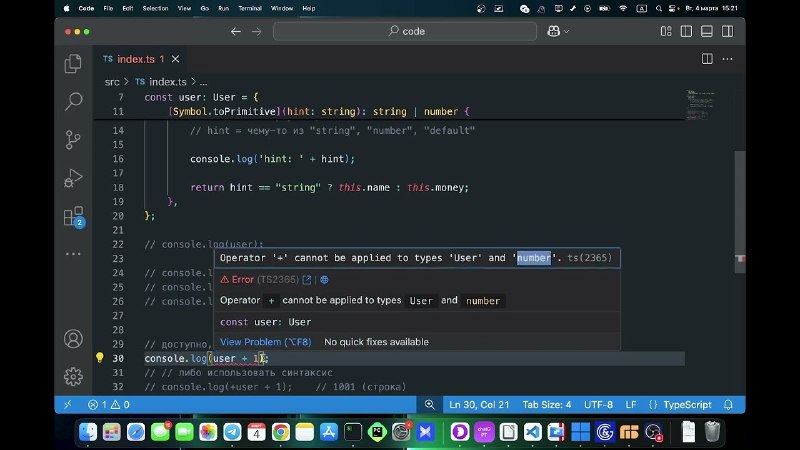Open Problems from errors and warnings count
Image resolution: width=800 pixels, height=450 pixels.
point(109,405)
